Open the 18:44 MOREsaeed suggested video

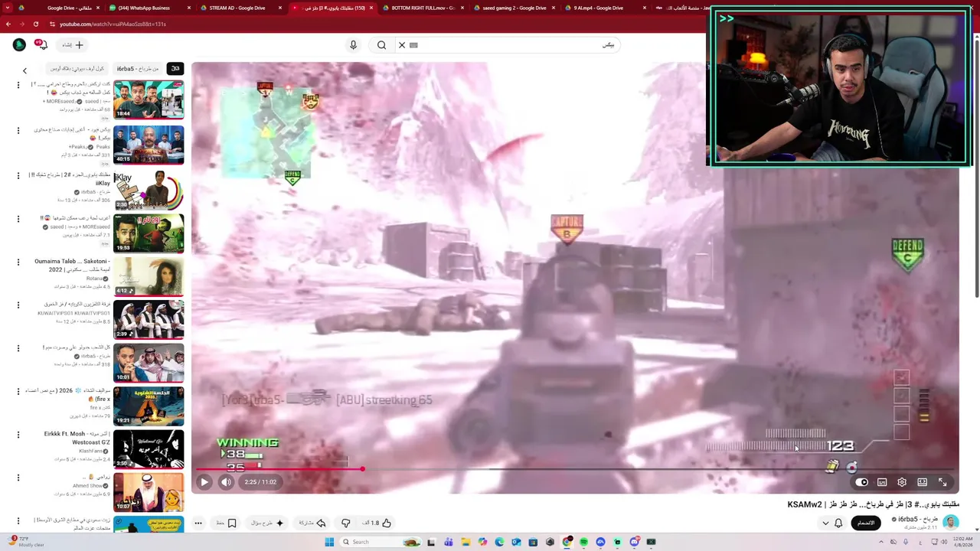click(x=149, y=99)
